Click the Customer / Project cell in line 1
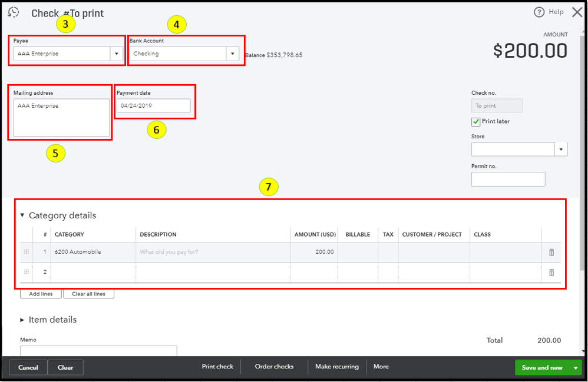The height and width of the screenshot is (382, 588). pos(434,252)
